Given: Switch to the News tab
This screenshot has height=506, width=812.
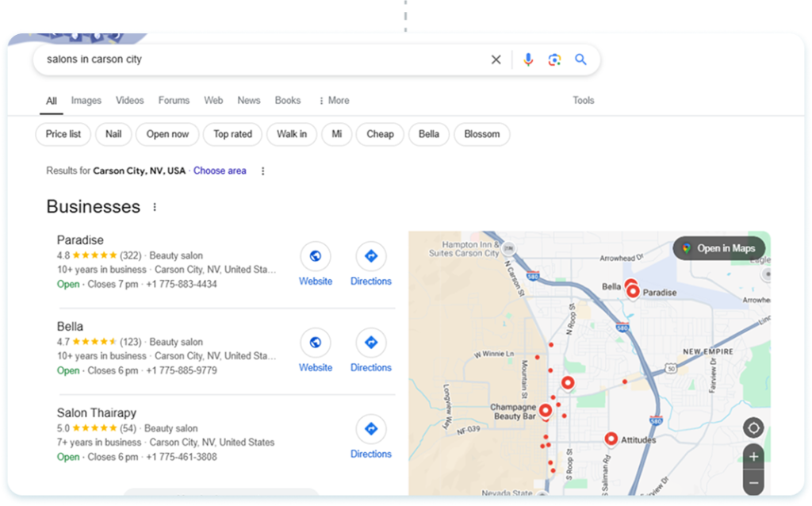Looking at the screenshot, I should tap(249, 101).
